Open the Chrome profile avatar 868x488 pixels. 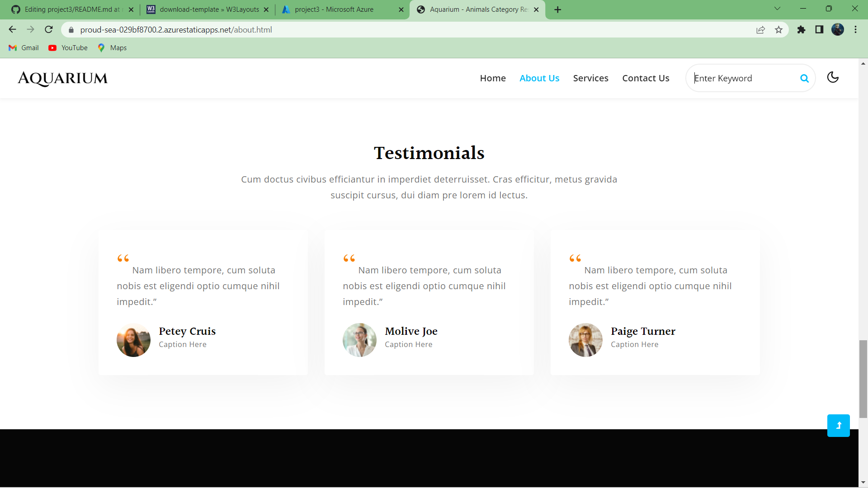coord(839,29)
